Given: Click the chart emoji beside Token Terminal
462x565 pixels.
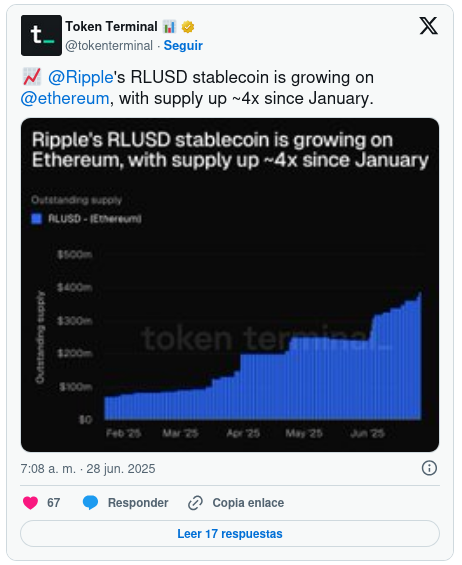Looking at the screenshot, I should point(169,27).
